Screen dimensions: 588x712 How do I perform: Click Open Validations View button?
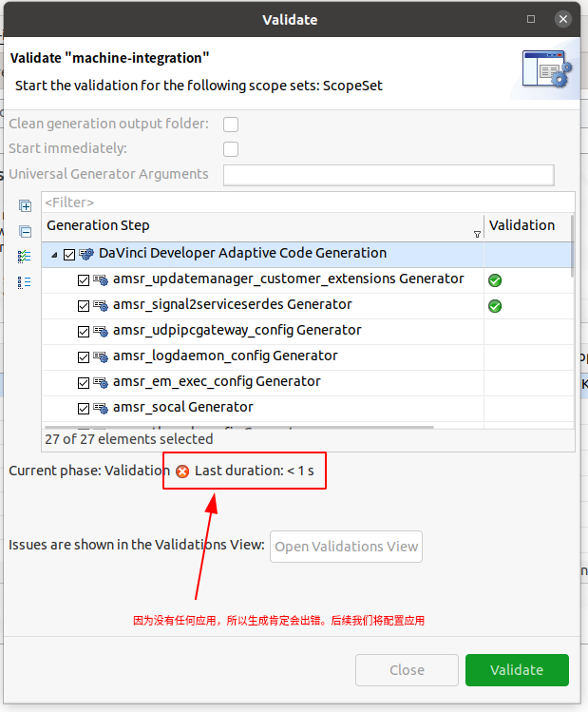[346, 547]
